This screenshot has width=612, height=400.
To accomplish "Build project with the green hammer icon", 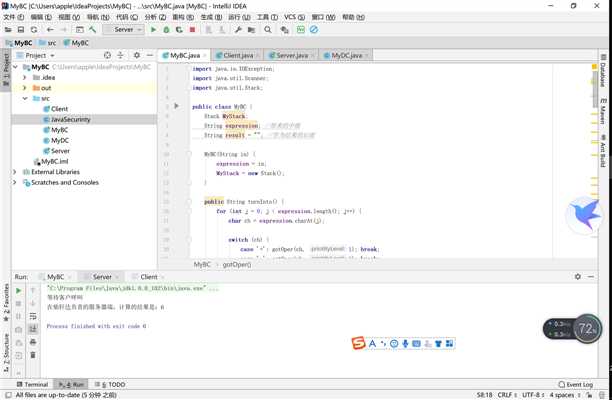I will [93, 30].
